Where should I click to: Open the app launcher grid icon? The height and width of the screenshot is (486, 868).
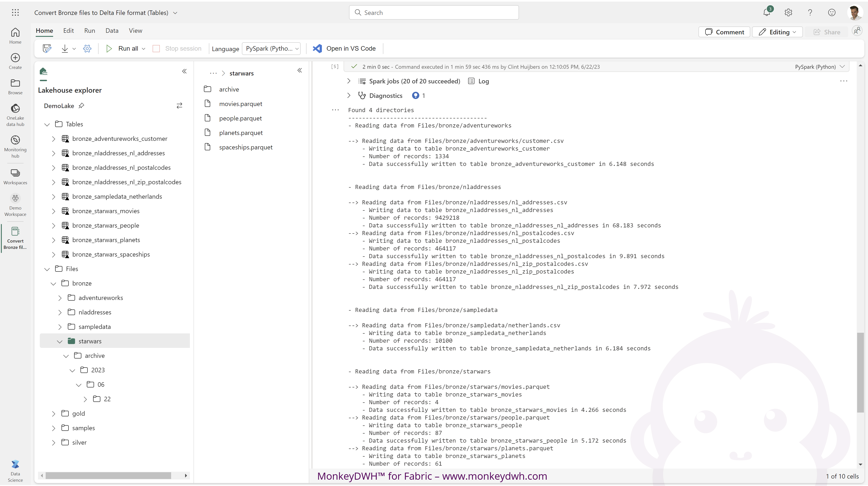[15, 12]
